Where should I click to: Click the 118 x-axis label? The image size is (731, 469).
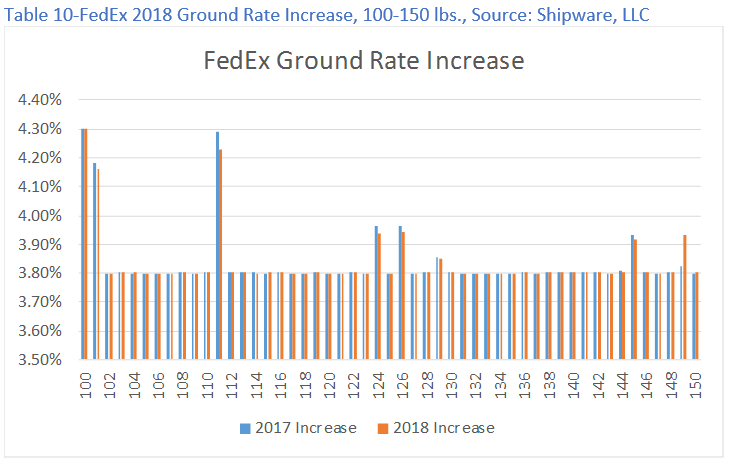tap(305, 385)
